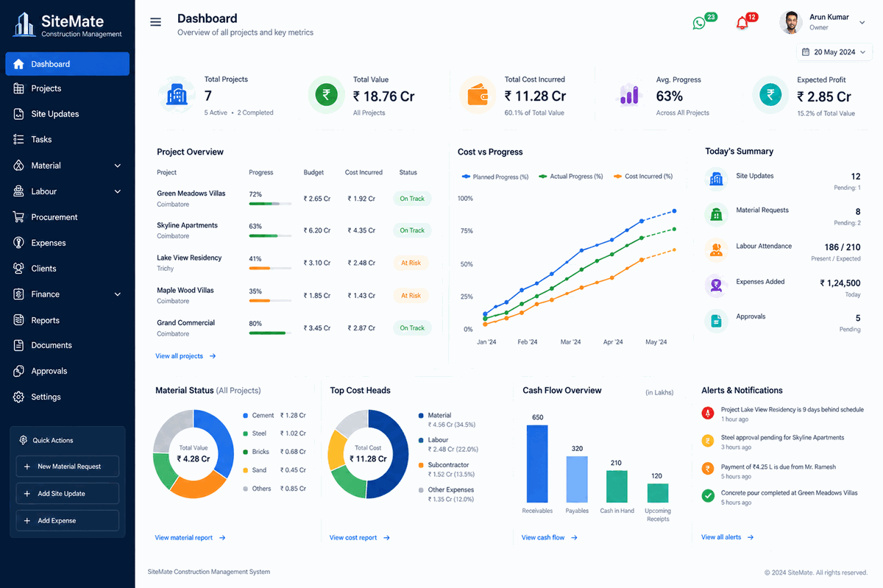The width and height of the screenshot is (883, 588).
Task: Click the Cement blue legend swatch
Action: pyautogui.click(x=246, y=416)
